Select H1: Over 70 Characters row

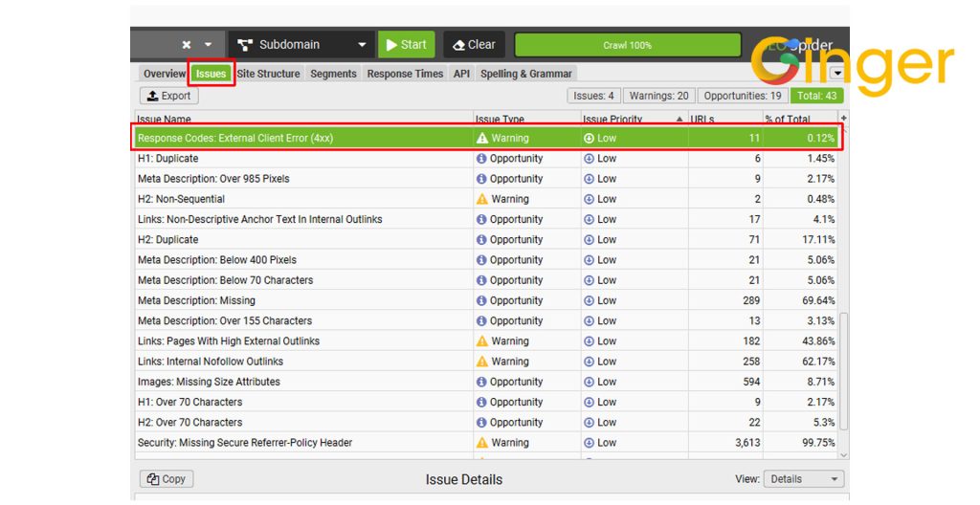pyautogui.click(x=486, y=403)
